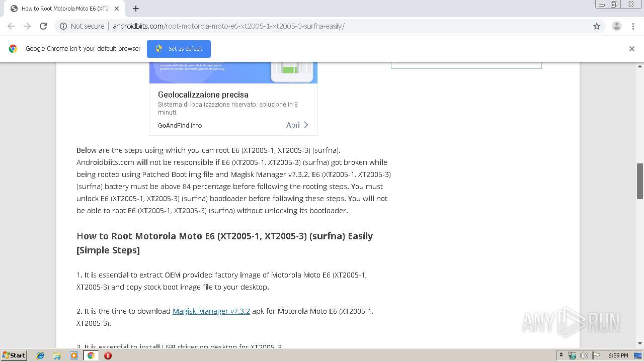
Task: Click the red security taskbar icon
Action: pos(108,355)
